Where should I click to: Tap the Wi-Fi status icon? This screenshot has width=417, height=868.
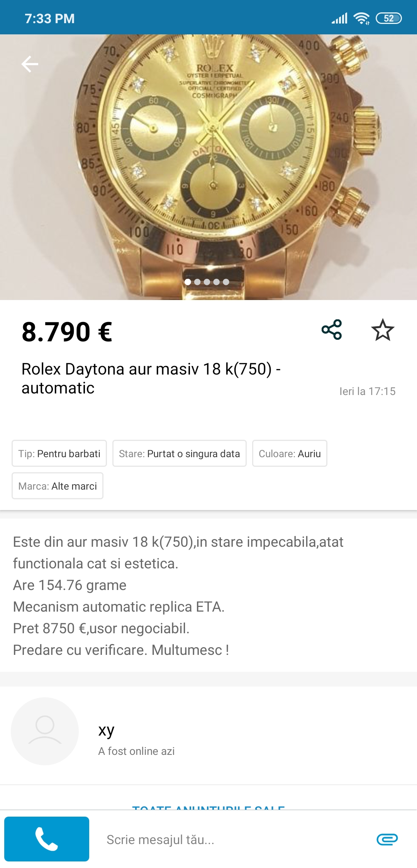tap(362, 19)
